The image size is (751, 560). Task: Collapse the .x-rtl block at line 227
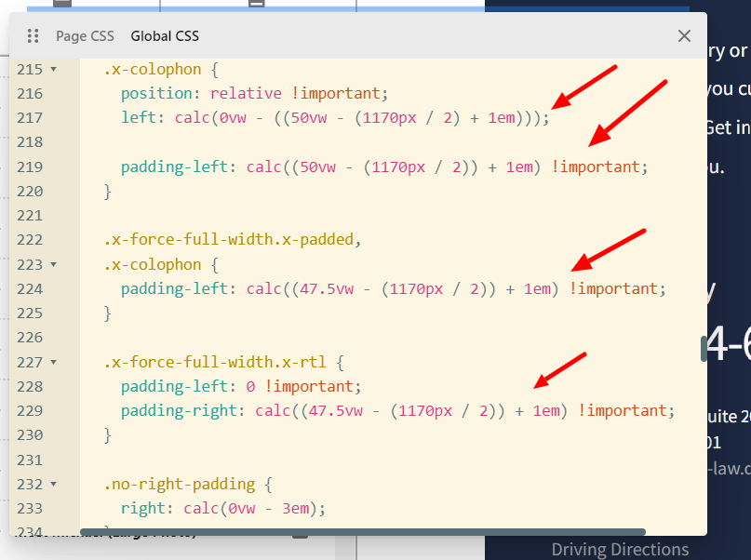[x=53, y=362]
